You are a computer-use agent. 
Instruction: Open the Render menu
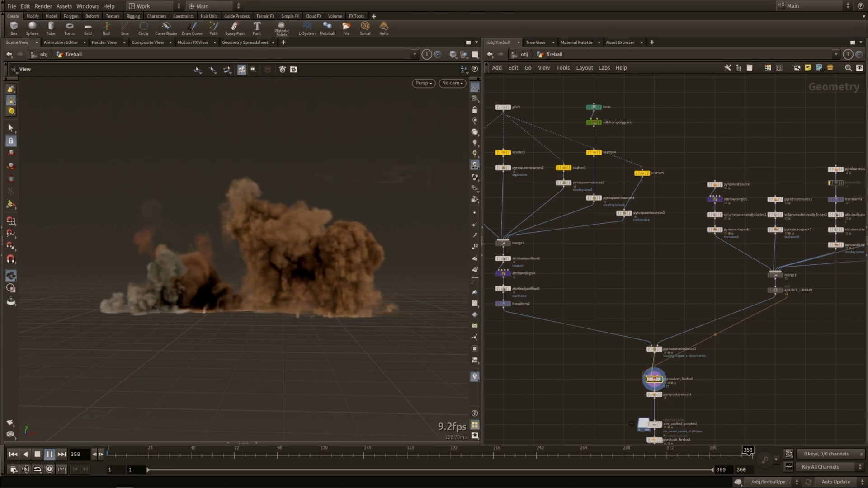(x=43, y=6)
